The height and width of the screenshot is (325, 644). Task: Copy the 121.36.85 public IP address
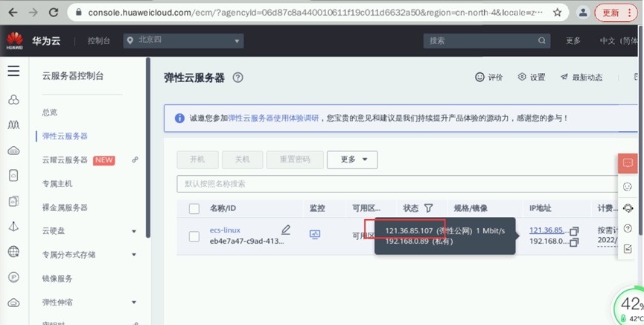click(574, 231)
